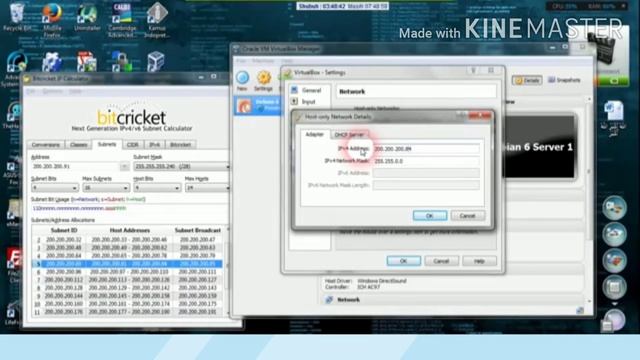Select subnet row 11 with ID 200.200.200.176

pos(127,311)
